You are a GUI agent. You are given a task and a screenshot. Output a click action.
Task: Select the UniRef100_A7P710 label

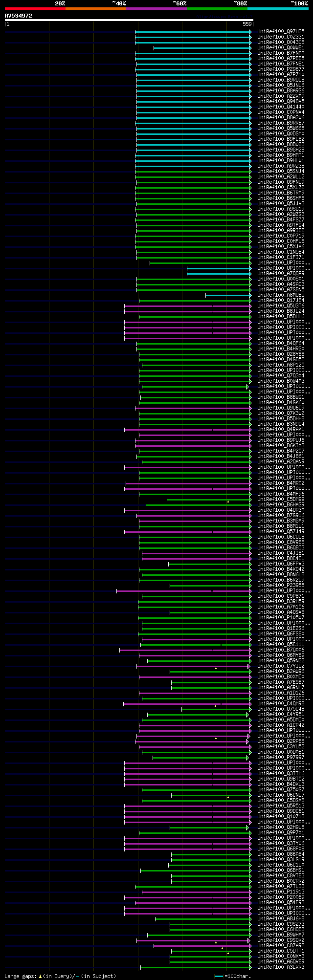tap(281, 74)
